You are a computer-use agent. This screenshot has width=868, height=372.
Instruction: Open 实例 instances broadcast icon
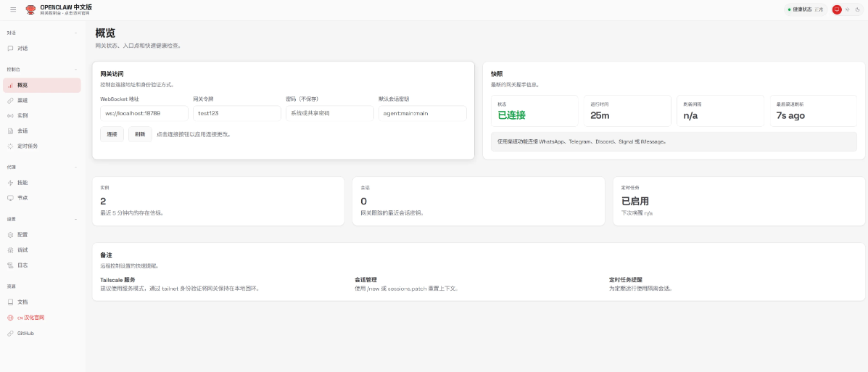click(x=10, y=115)
